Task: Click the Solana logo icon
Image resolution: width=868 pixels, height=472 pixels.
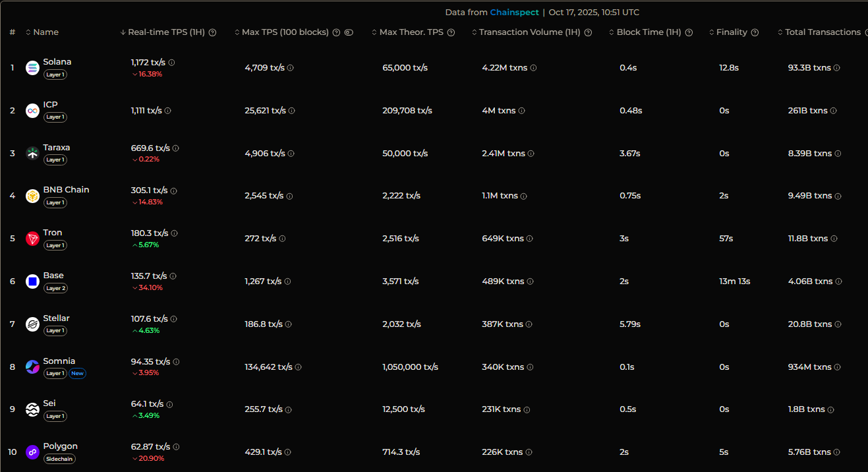Action: (x=32, y=68)
